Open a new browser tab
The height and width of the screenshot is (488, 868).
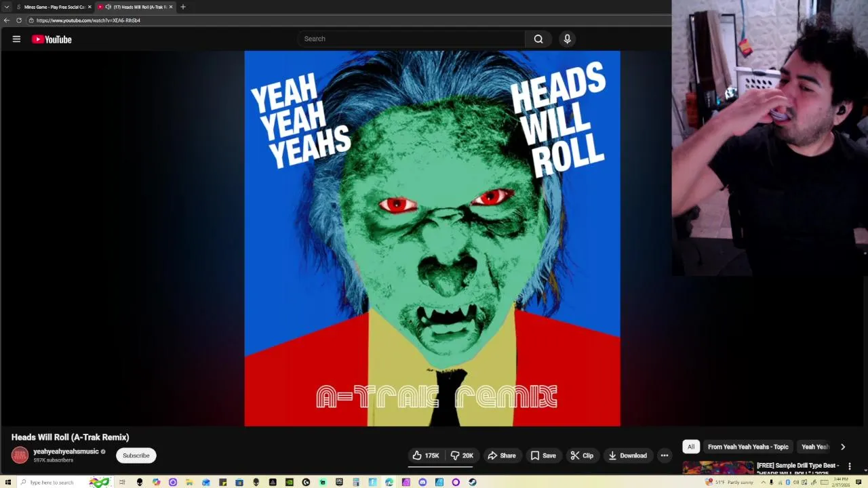click(x=183, y=7)
